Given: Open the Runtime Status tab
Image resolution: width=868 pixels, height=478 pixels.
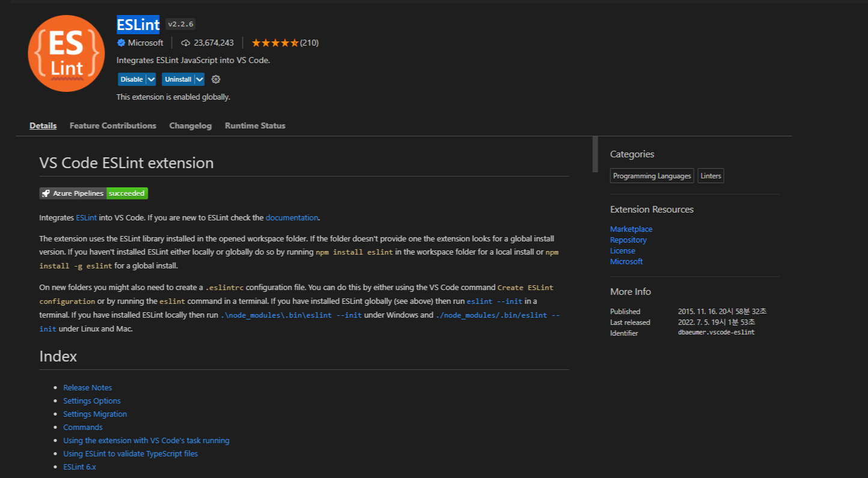Looking at the screenshot, I should click(255, 126).
